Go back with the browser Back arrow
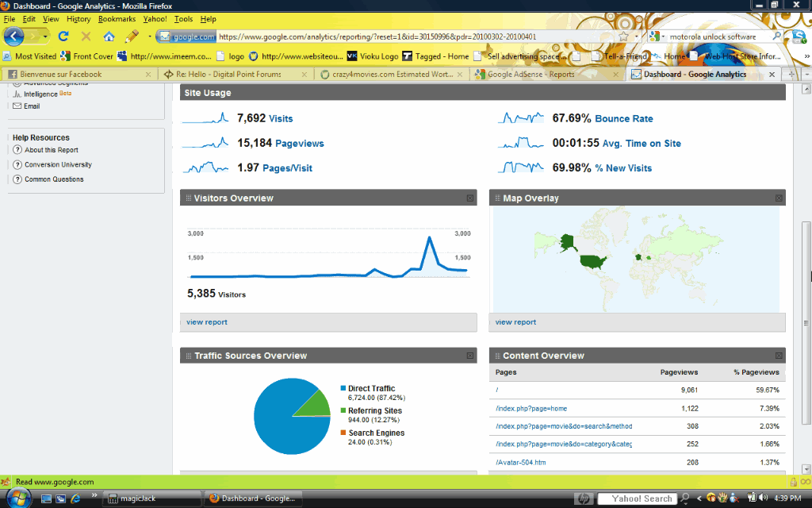The height and width of the screenshot is (508, 812). [14, 37]
